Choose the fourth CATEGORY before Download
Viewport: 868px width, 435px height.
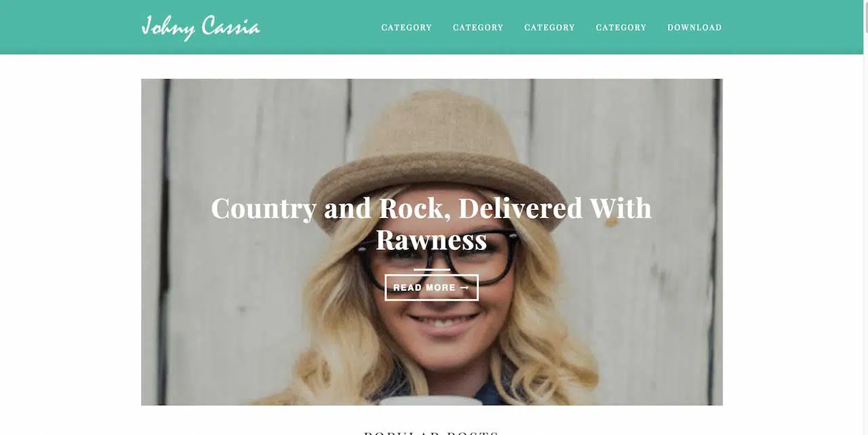(x=621, y=28)
